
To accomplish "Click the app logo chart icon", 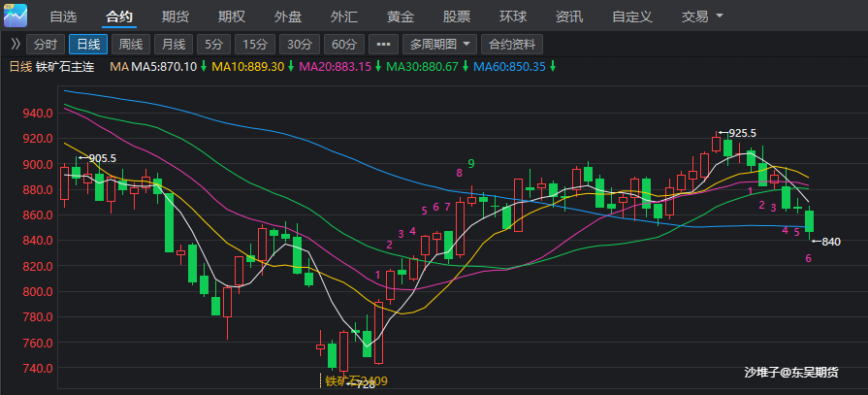I will click(x=15, y=15).
